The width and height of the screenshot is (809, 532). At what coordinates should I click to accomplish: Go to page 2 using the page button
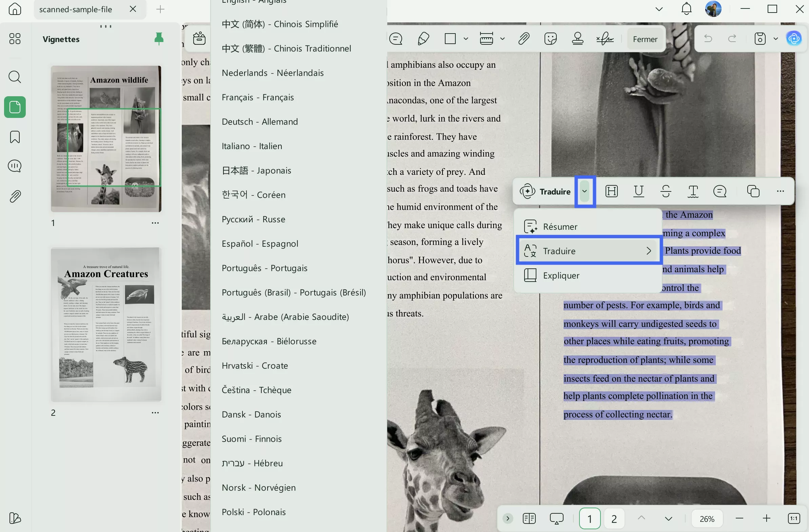tap(614, 518)
